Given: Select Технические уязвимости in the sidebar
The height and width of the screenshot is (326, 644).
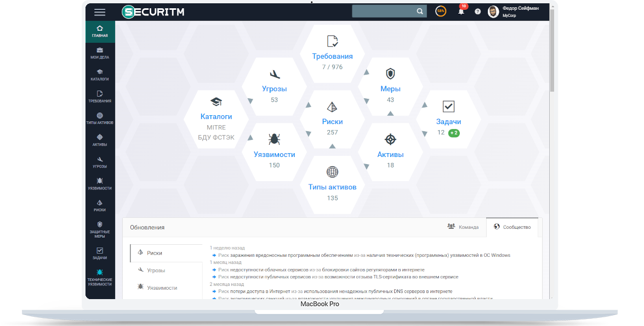Looking at the screenshot, I should (100, 274).
